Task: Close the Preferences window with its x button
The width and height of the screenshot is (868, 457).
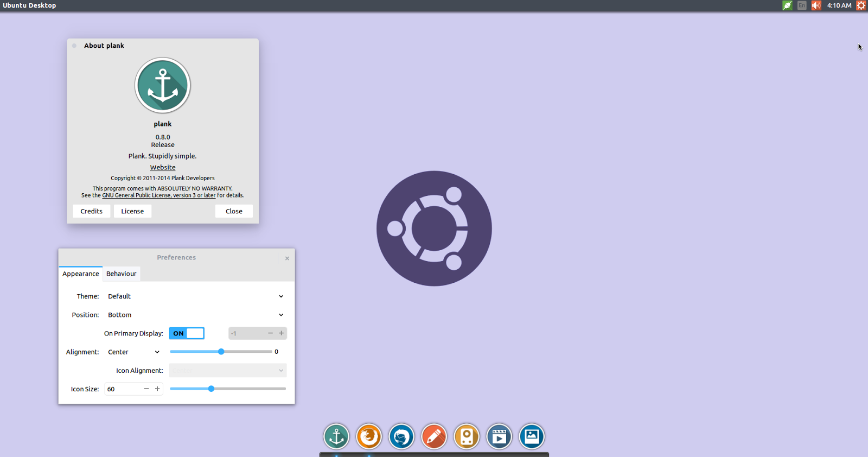Action: pyautogui.click(x=287, y=258)
